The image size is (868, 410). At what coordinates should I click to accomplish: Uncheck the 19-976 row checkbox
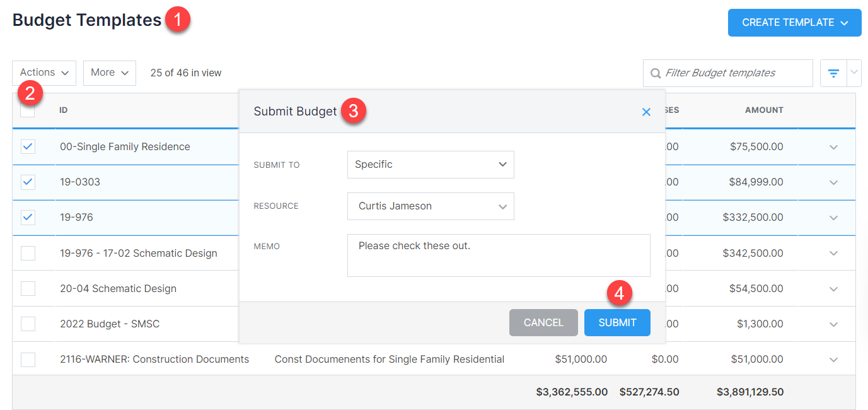point(28,217)
